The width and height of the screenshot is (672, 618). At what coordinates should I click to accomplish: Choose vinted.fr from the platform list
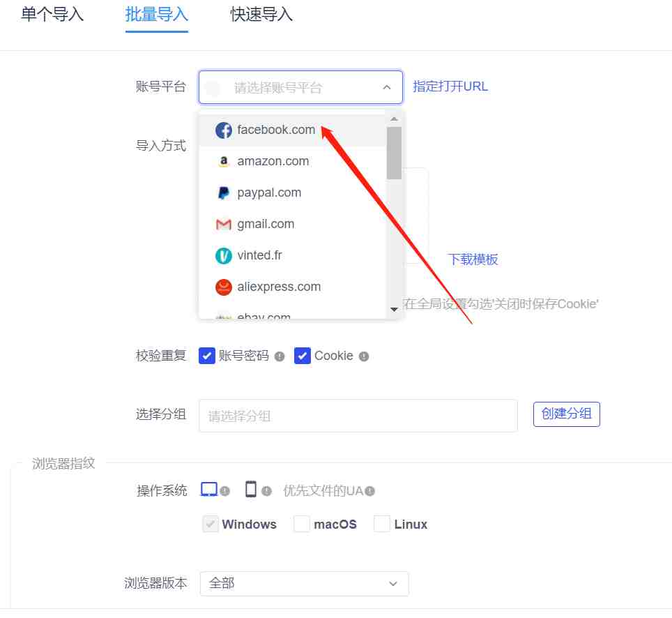tap(293, 255)
